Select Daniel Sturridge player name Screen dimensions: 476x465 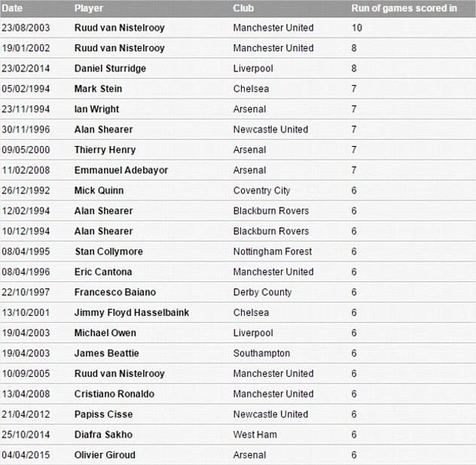[110, 68]
